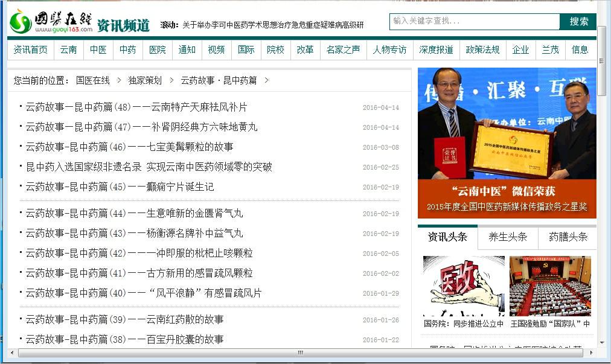611x364 pixels.
Task: Open the 深度报道 nav item
Action: coord(436,50)
